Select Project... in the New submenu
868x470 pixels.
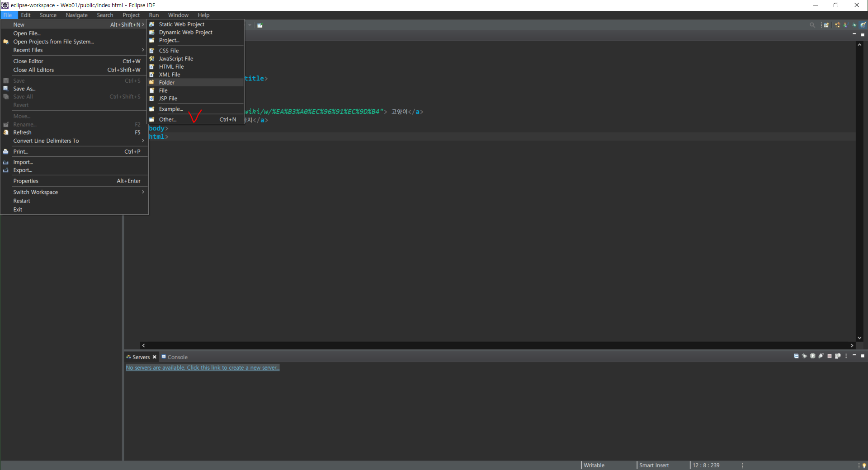coord(196,41)
